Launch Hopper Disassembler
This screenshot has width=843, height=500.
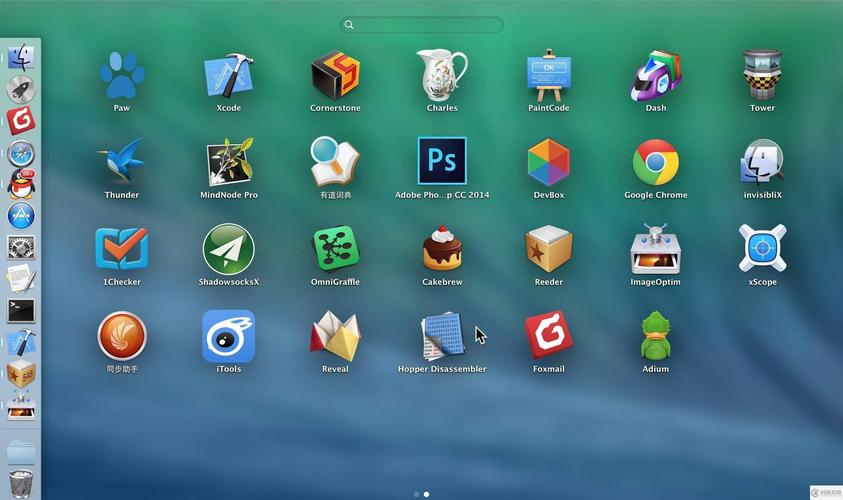[x=442, y=336]
